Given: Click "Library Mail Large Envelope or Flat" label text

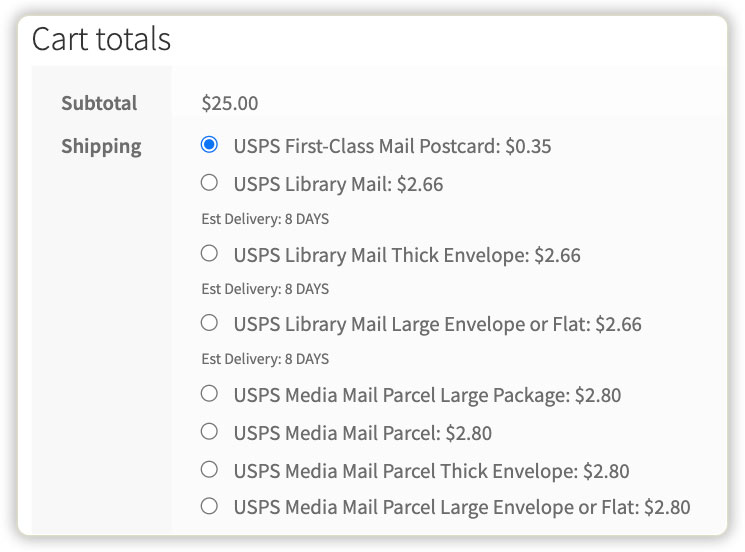Looking at the screenshot, I should (437, 324).
